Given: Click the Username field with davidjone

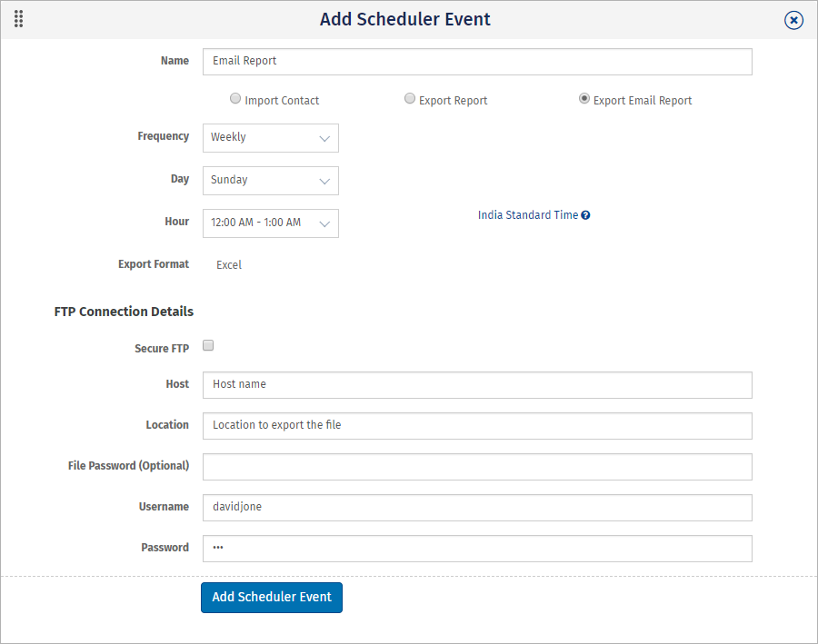Looking at the screenshot, I should 477,508.
